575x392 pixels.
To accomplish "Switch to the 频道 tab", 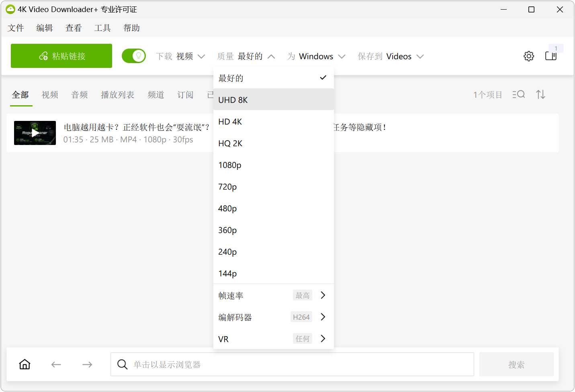I will click(156, 95).
